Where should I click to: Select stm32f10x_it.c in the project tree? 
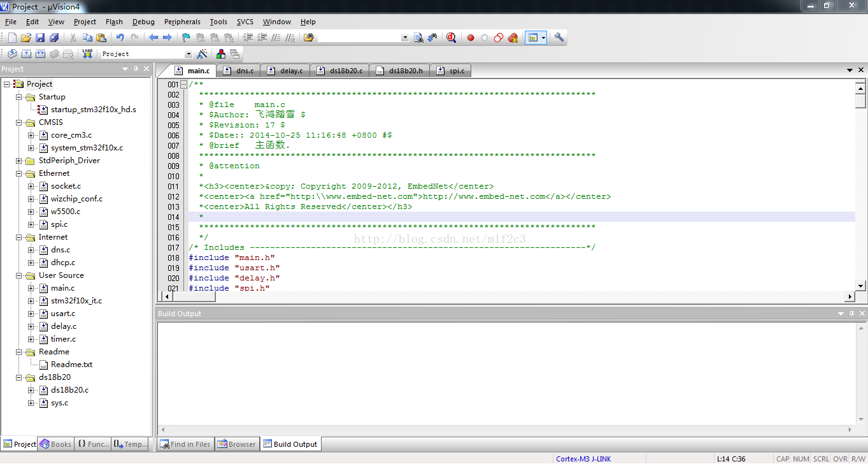pos(76,301)
